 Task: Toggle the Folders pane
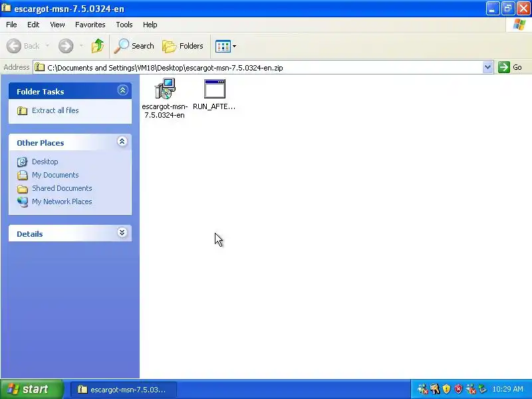click(x=183, y=46)
